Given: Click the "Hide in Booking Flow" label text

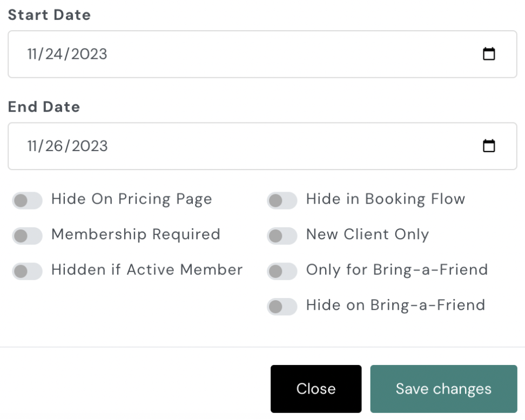Looking at the screenshot, I should (x=385, y=199).
